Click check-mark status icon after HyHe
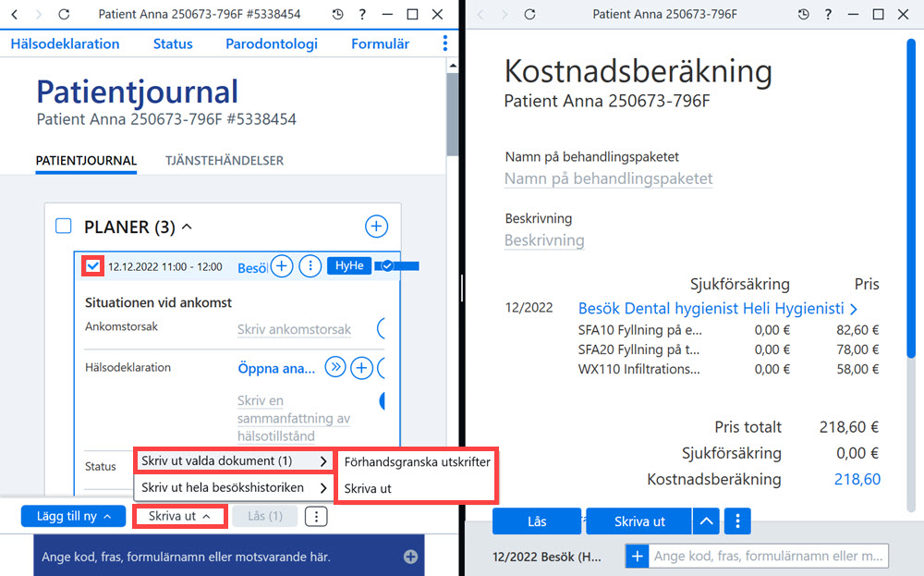Viewport: 924px width, 576px height. click(387, 266)
